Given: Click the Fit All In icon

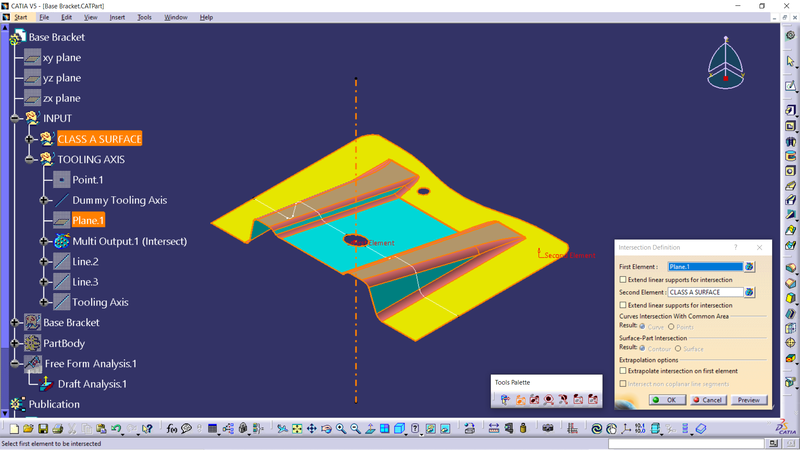Looking at the screenshot, I should [297, 429].
